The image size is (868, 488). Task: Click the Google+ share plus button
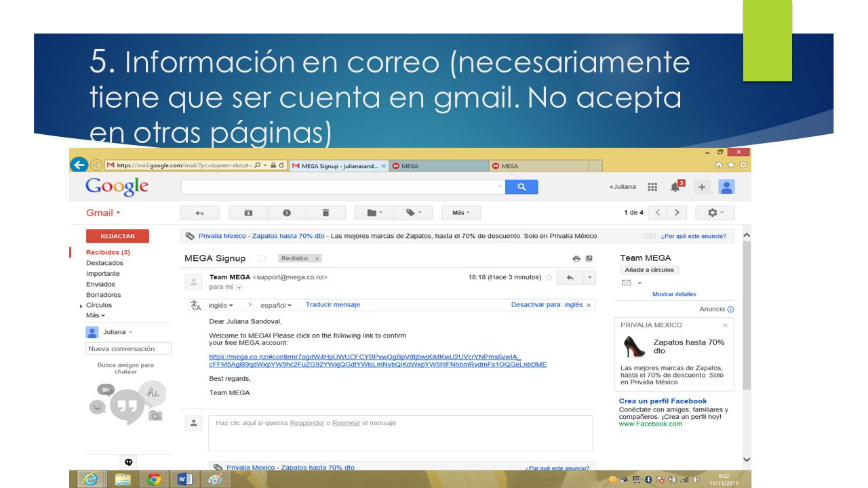click(702, 187)
